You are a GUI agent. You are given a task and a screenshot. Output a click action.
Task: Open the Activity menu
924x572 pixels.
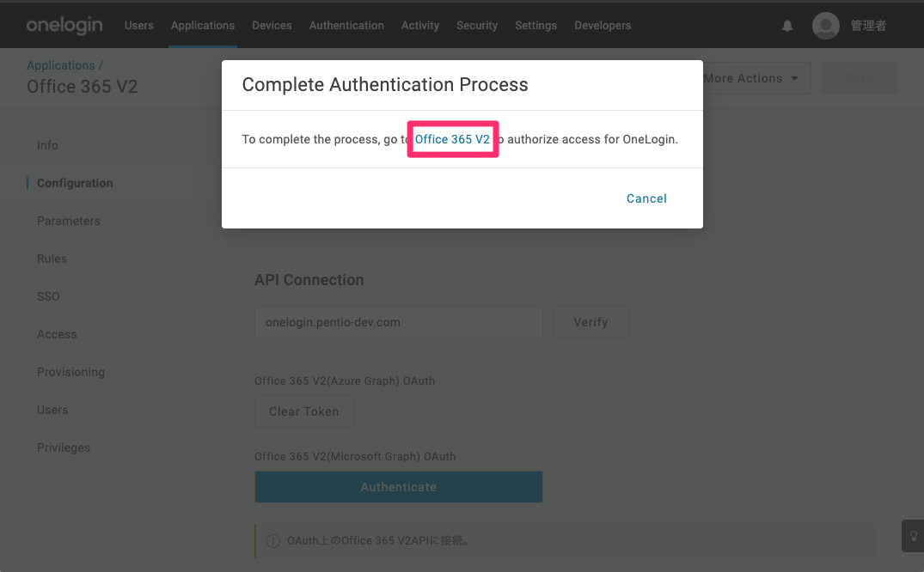click(420, 25)
